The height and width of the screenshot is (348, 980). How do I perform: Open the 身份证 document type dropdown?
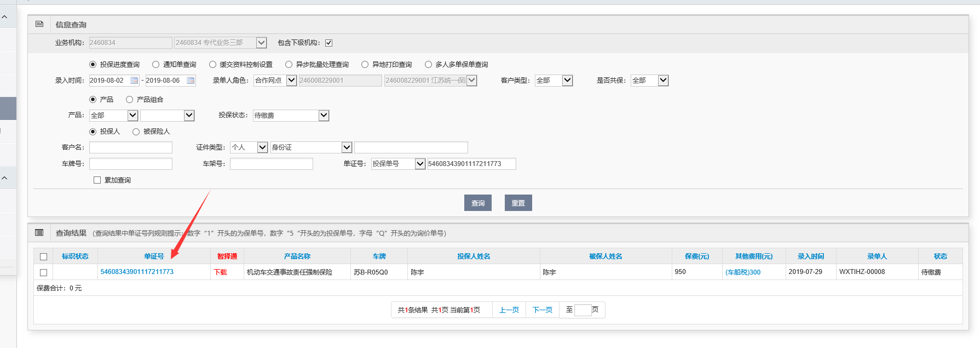coord(311,147)
